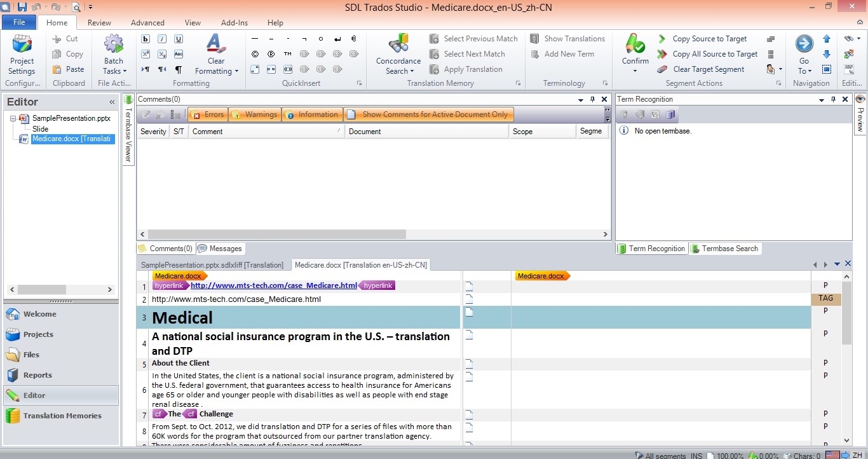Open the Termbase Viewer side tab
The width and height of the screenshot is (868, 459).
point(128,129)
